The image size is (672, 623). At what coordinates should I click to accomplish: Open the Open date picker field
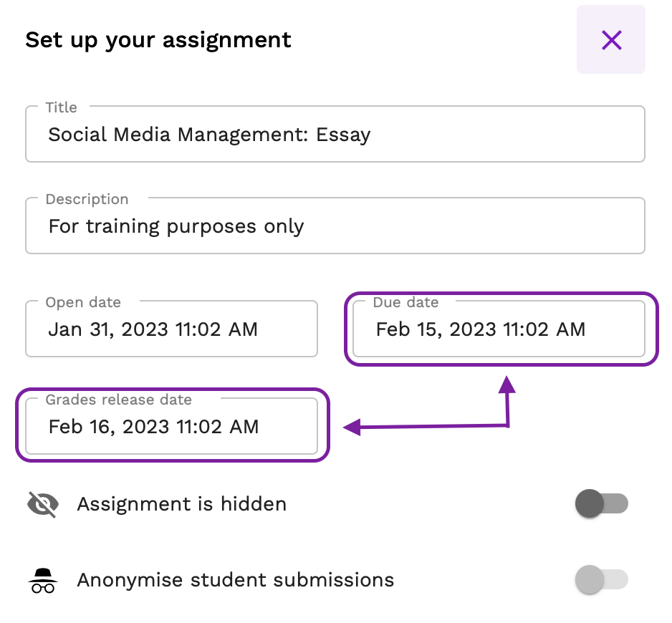tap(171, 329)
